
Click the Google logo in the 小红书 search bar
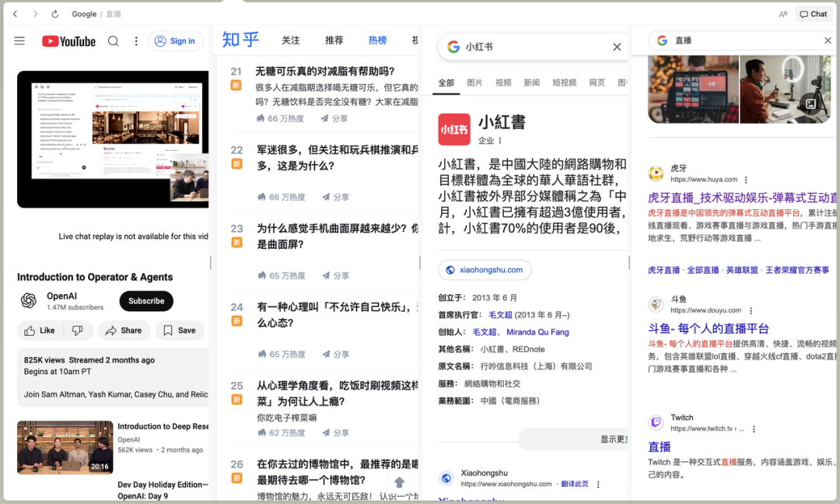454,47
